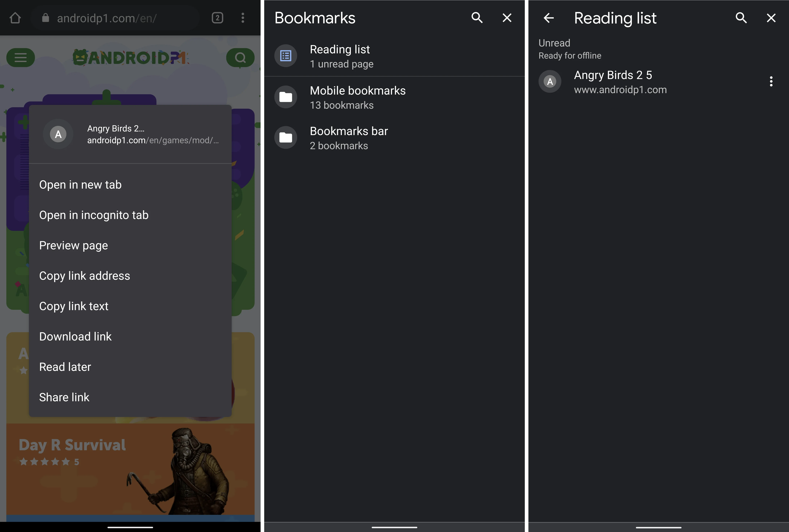Viewport: 789px width, 532px height.
Task: Click the AndroidP1 site logo
Action: pyautogui.click(x=130, y=57)
